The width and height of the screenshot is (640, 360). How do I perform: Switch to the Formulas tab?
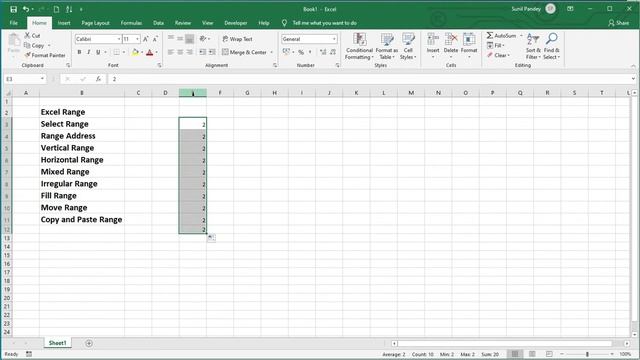(131, 23)
